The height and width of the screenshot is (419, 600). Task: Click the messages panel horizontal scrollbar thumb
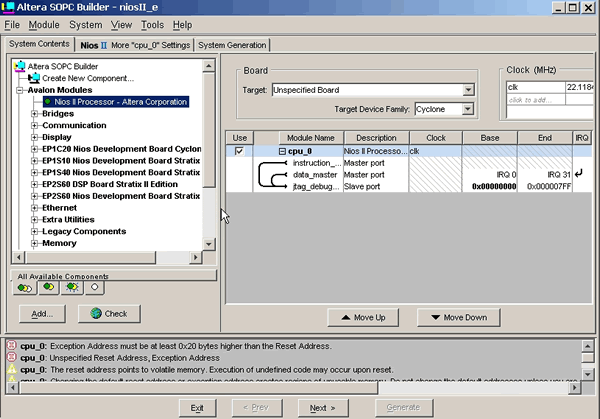[199, 388]
